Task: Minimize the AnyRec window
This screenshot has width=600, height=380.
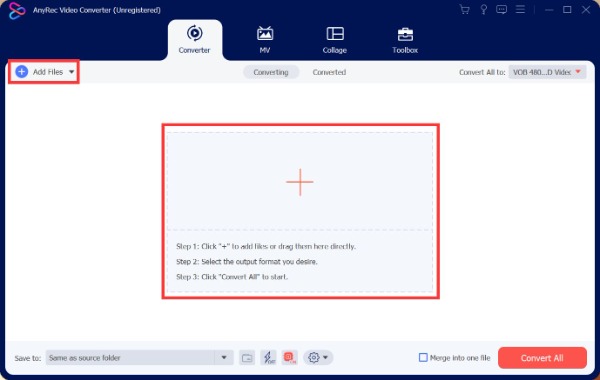Action: [549, 10]
